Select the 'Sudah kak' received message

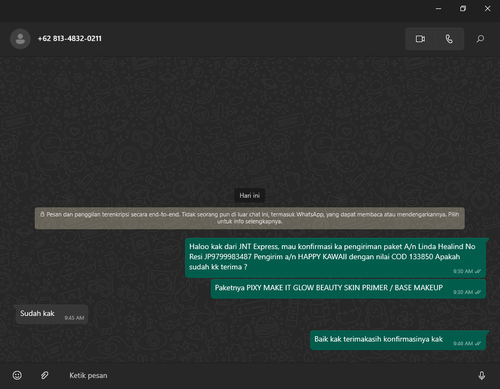point(52,314)
